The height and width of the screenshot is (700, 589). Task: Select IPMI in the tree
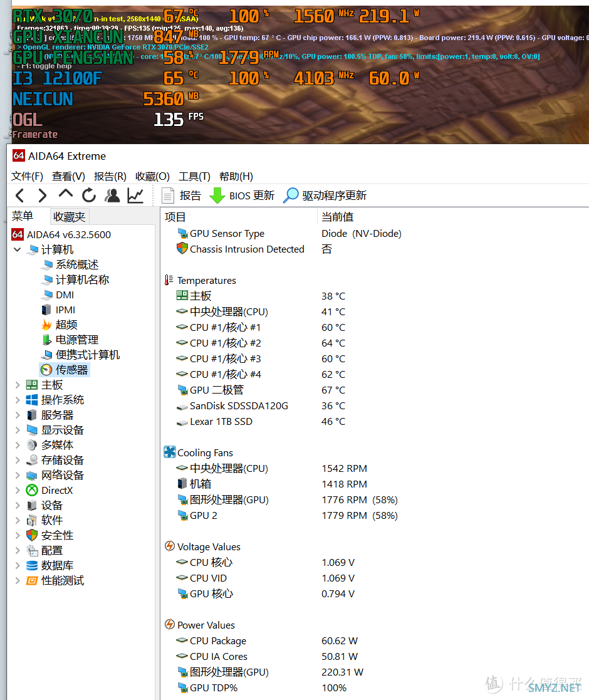pyautogui.click(x=65, y=310)
